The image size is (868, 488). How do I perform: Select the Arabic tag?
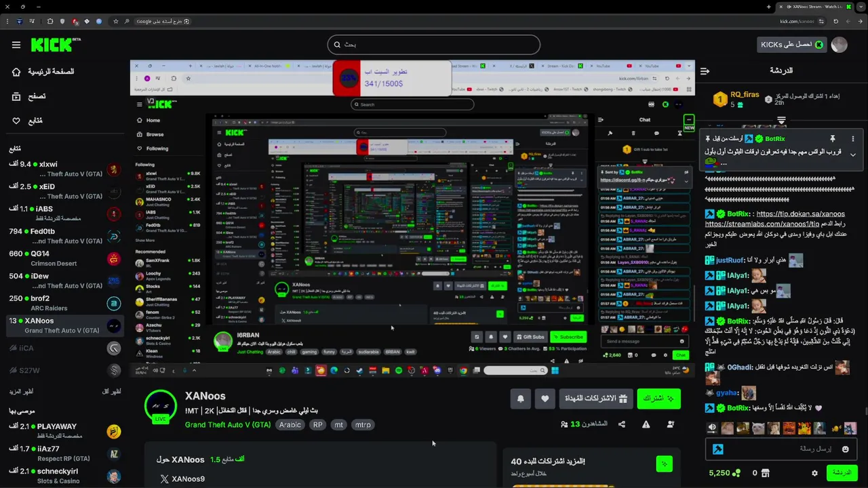290,425
